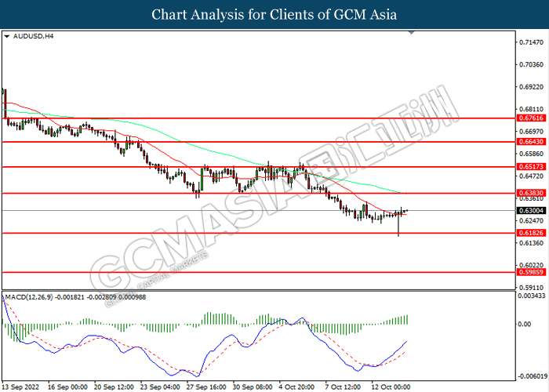Click the MACD 0.00 zero level value

pos(525,324)
